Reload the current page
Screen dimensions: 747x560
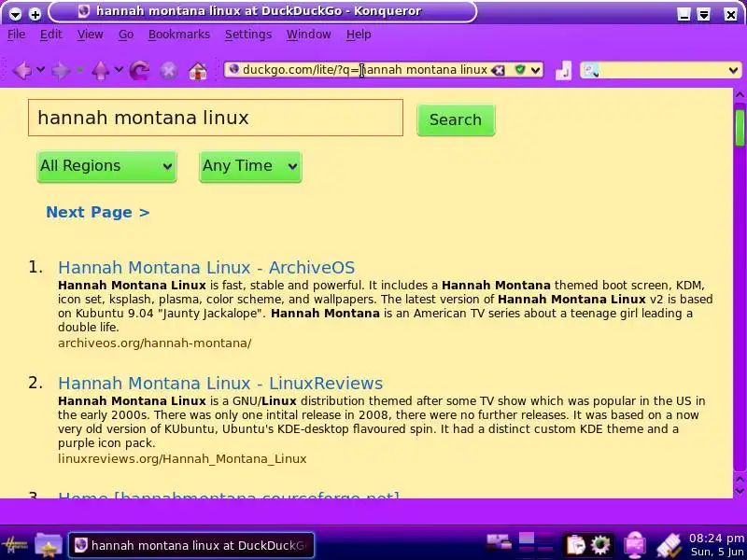pos(139,71)
